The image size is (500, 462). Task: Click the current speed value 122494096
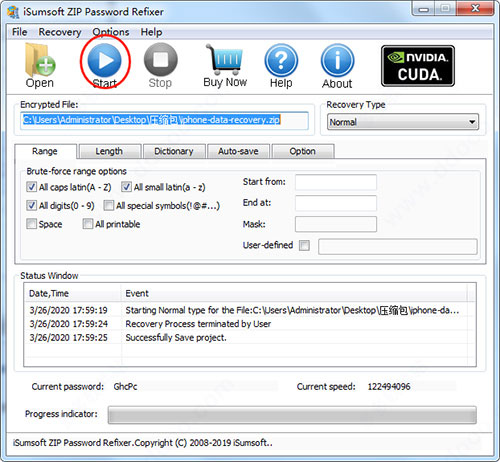(x=389, y=387)
